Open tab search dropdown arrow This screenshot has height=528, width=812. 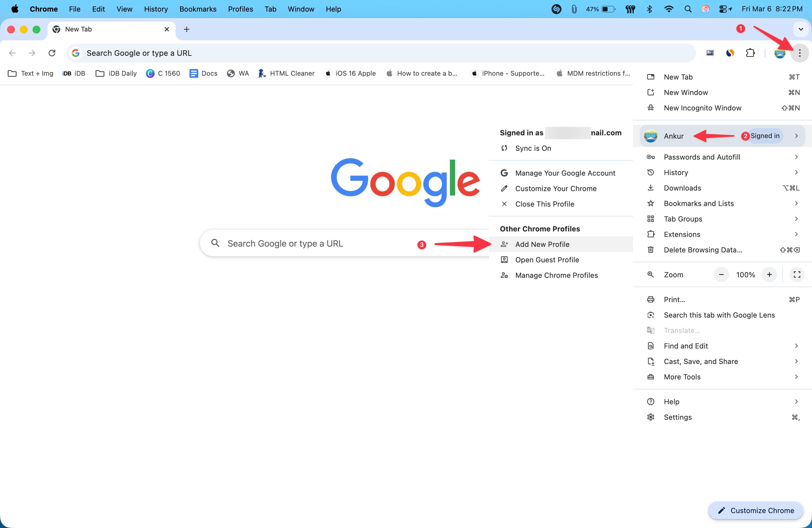(x=801, y=29)
